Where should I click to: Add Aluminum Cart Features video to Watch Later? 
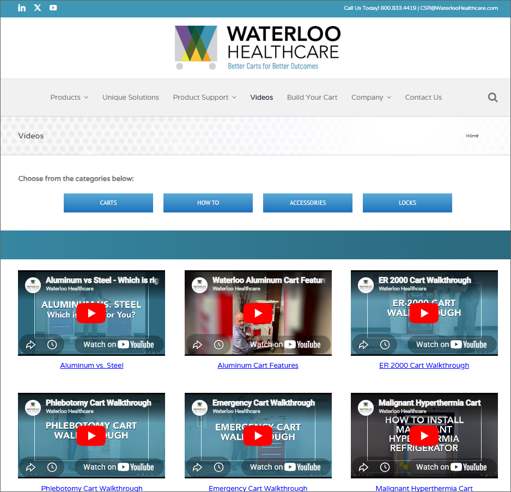(x=219, y=345)
